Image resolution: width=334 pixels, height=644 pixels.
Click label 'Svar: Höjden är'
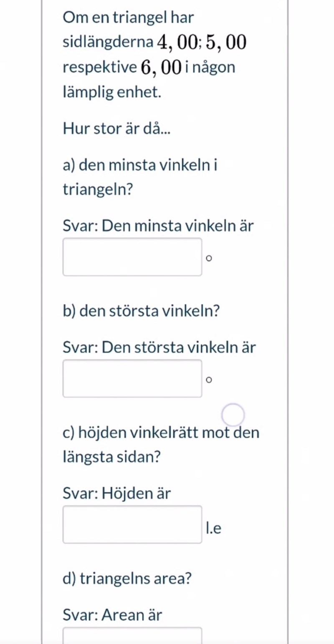point(117,494)
